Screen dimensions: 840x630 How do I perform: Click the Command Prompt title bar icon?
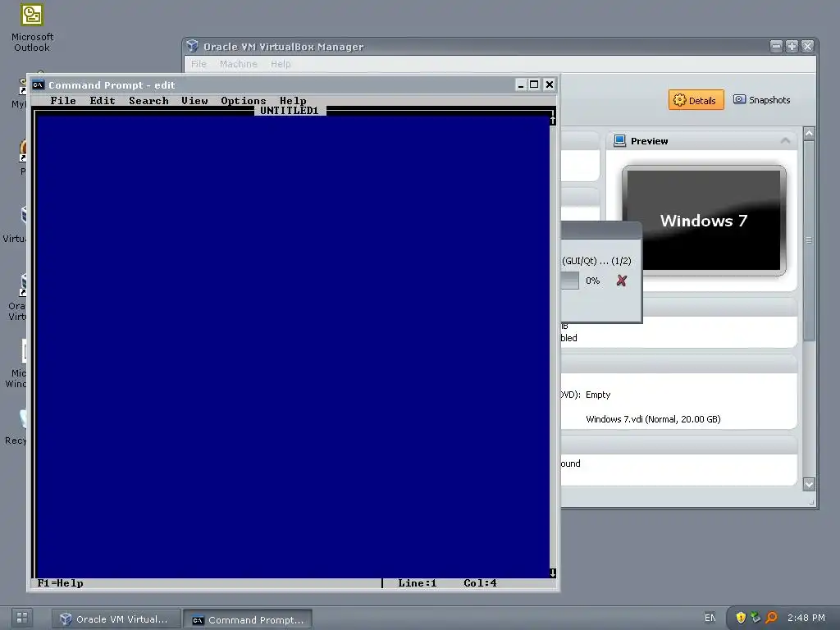pyautogui.click(x=38, y=84)
